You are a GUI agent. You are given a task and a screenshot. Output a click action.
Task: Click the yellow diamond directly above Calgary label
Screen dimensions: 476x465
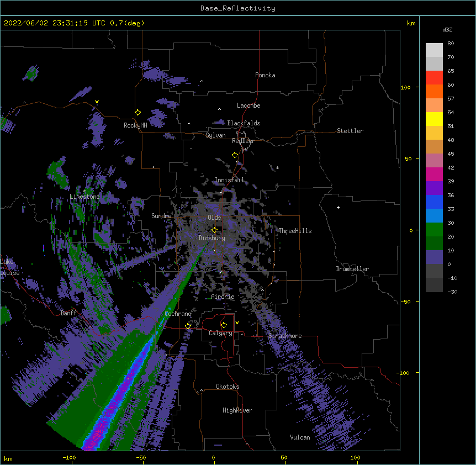[x=224, y=325]
